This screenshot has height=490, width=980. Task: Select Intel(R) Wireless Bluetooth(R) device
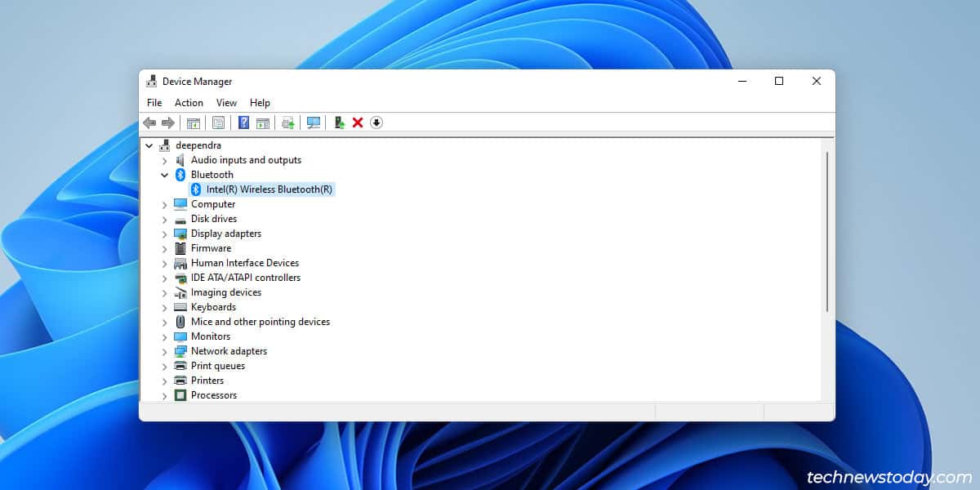pyautogui.click(x=269, y=189)
